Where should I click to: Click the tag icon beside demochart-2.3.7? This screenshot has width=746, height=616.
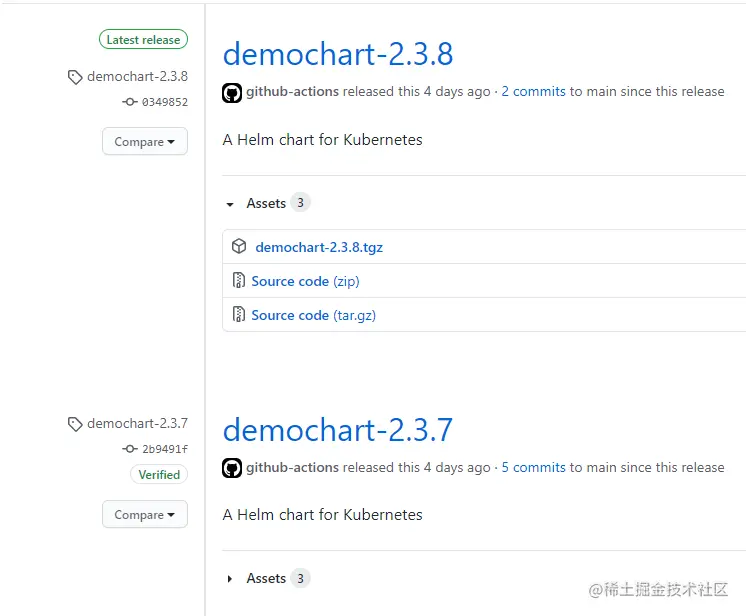(75, 424)
